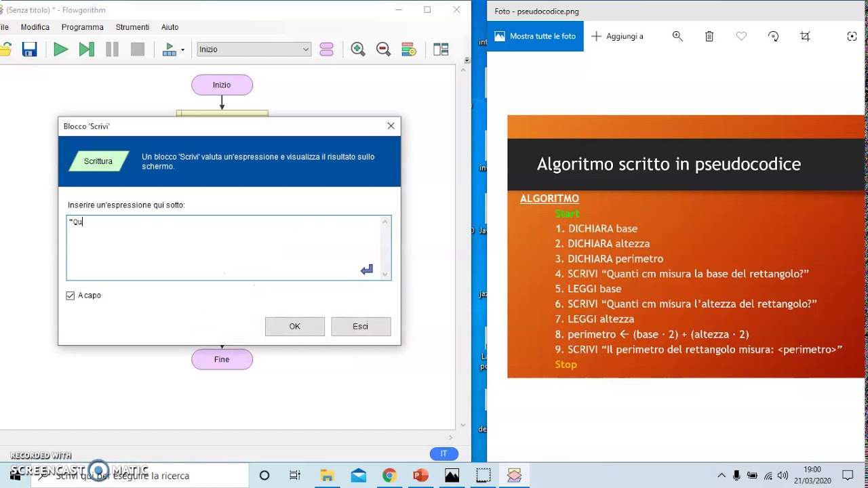Switch to Flowgorithm on the taskbar
Screen dimensions: 868x488
click(514, 475)
